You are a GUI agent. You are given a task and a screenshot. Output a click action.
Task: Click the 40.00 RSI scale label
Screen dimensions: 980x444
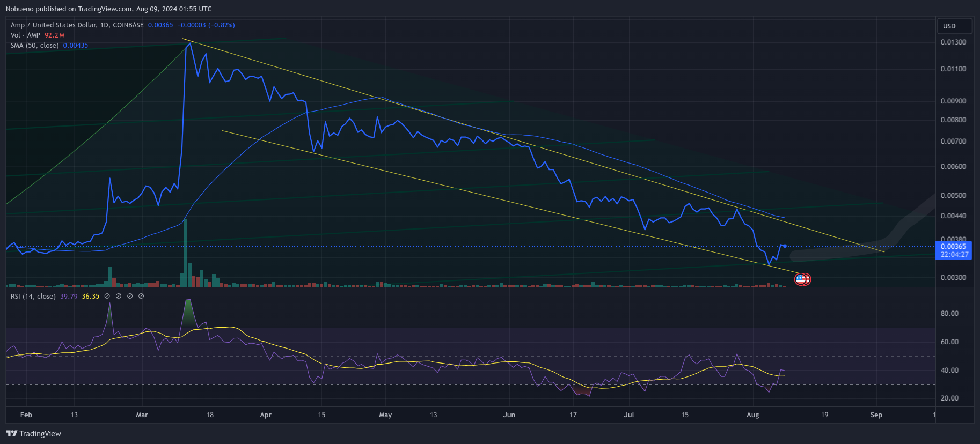(x=949, y=370)
